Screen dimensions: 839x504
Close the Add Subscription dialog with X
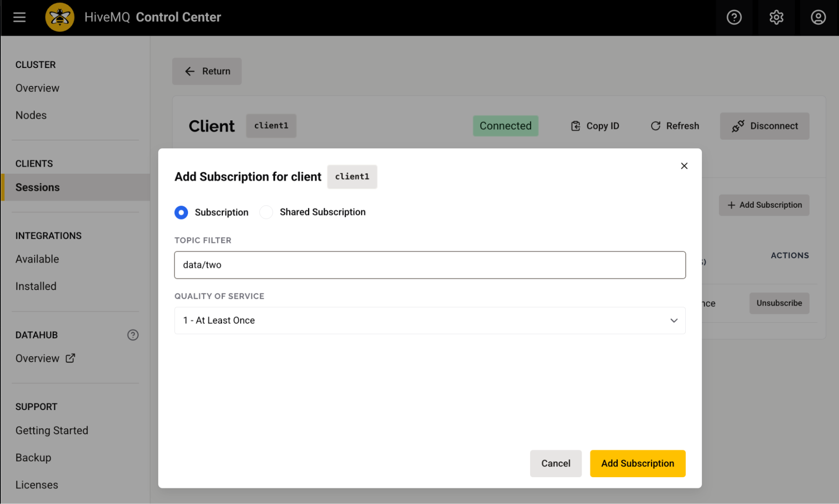684,166
